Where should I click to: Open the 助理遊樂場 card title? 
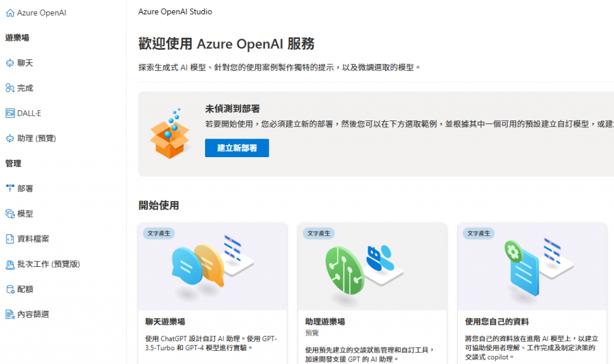[325, 321]
